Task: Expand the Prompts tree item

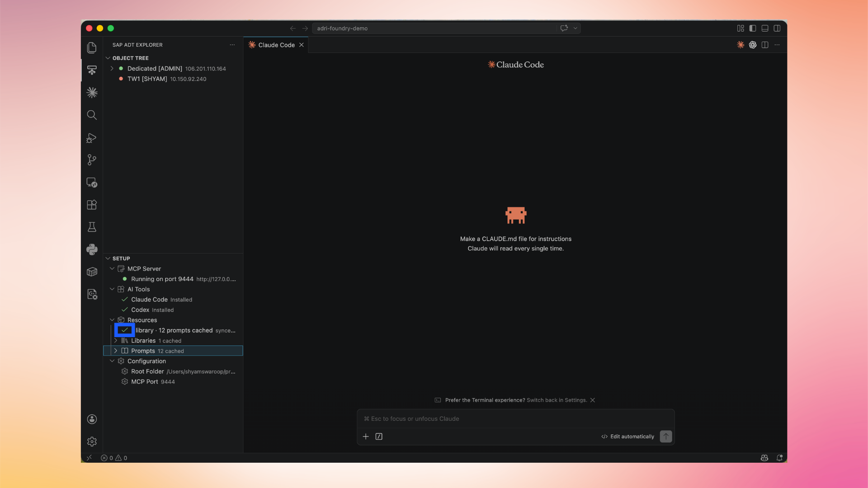Action: [116, 351]
